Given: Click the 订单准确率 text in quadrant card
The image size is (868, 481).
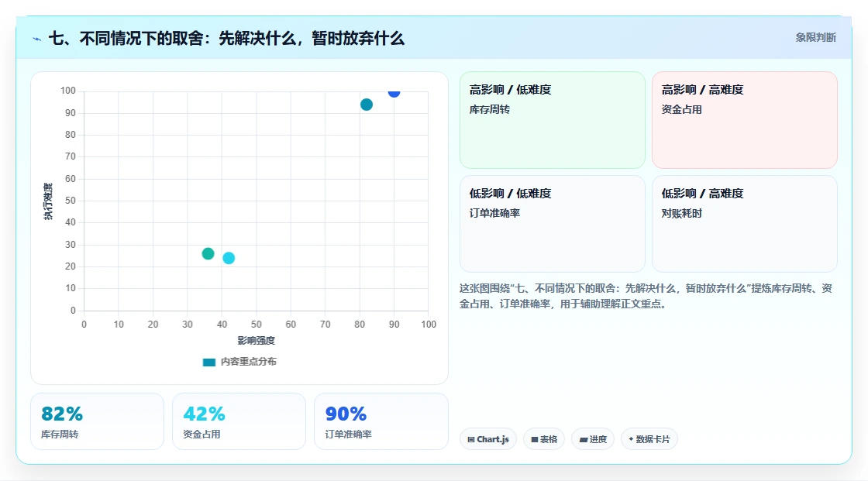Looking at the screenshot, I should click(494, 213).
